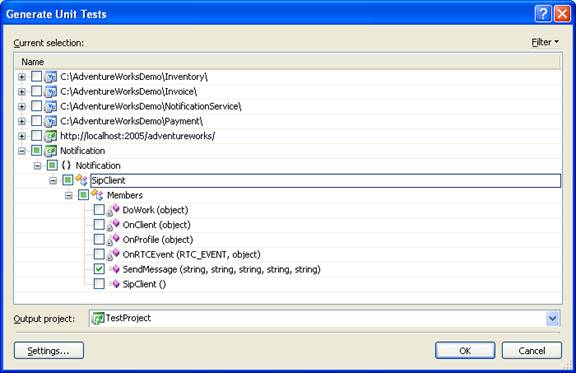Click the private method icon of DoWork
Viewport: 576px width, 373px height.
pos(113,210)
